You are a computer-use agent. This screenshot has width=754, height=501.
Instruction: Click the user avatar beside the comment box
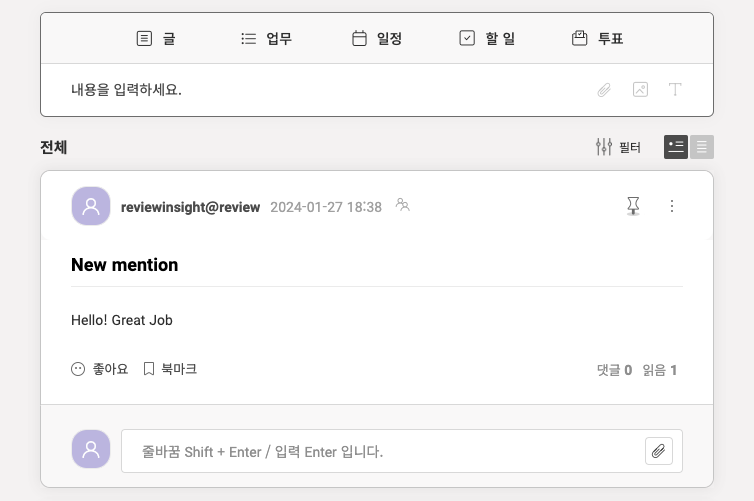point(91,449)
